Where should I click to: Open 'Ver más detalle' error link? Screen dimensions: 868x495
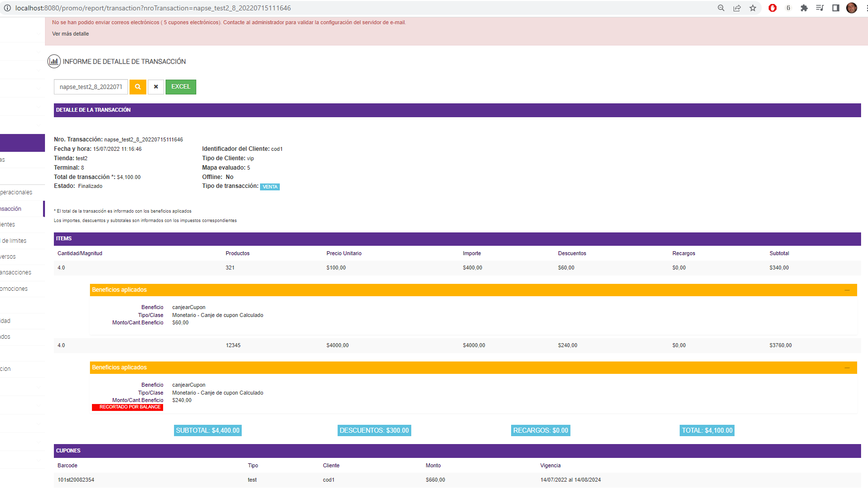point(71,34)
